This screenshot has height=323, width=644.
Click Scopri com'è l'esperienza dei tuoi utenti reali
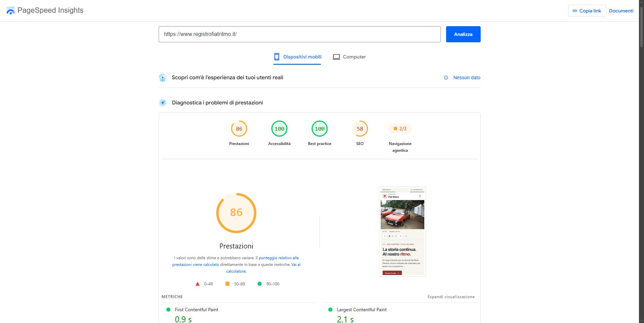click(227, 78)
